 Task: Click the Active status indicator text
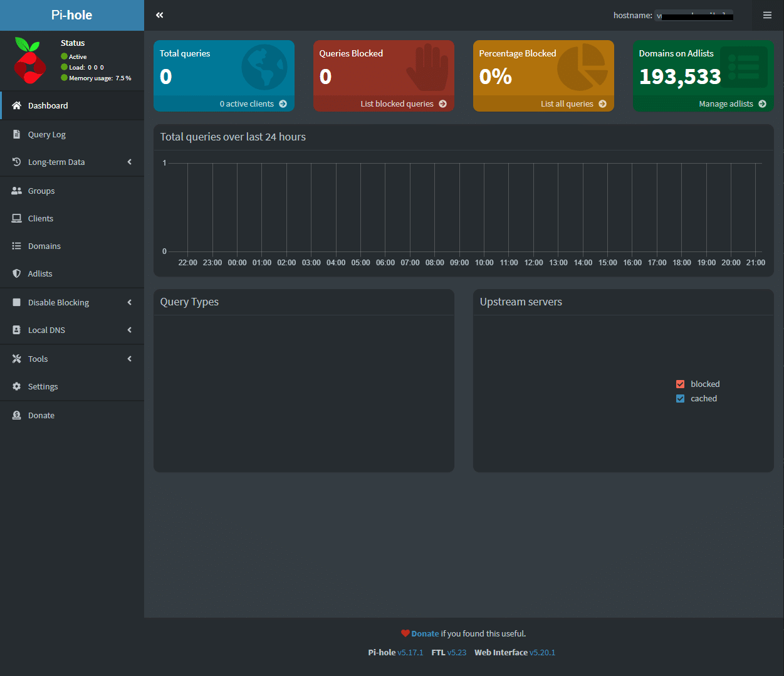point(78,56)
